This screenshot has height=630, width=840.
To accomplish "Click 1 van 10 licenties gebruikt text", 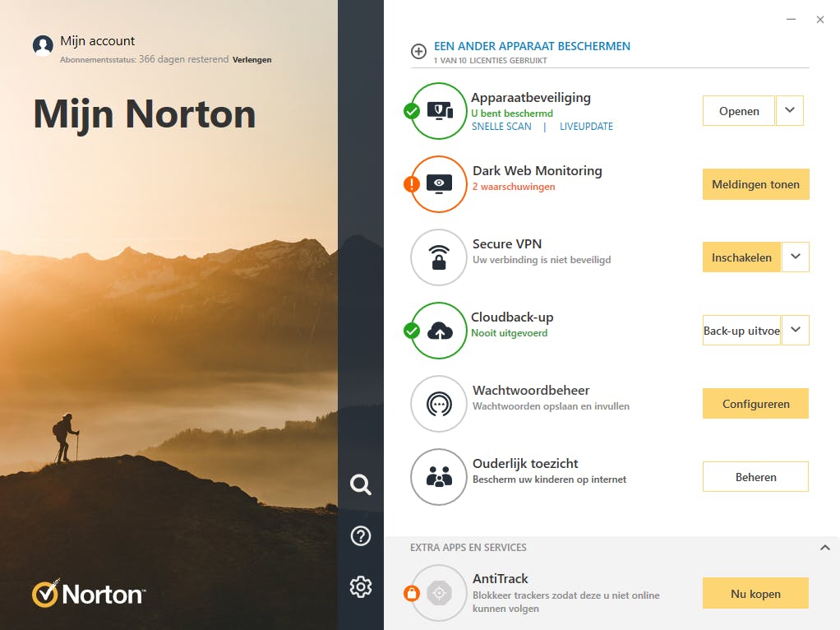I will (x=490, y=61).
